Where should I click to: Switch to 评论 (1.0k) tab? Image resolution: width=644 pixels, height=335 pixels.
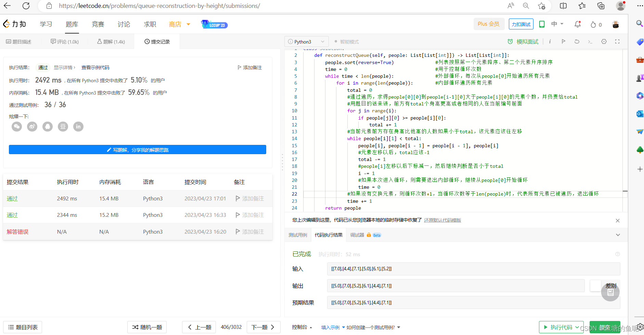click(x=65, y=42)
